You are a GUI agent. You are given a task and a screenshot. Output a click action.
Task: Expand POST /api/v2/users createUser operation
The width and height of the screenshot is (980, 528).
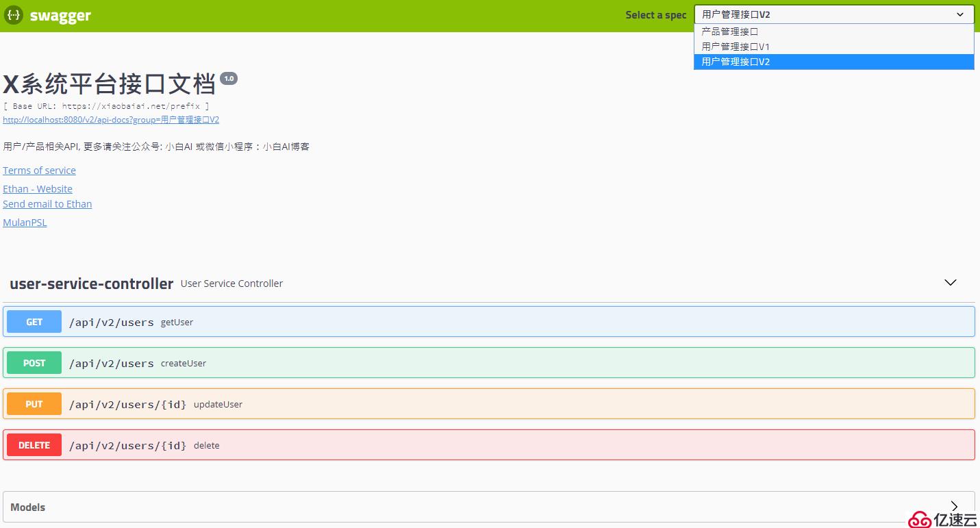[x=489, y=363]
